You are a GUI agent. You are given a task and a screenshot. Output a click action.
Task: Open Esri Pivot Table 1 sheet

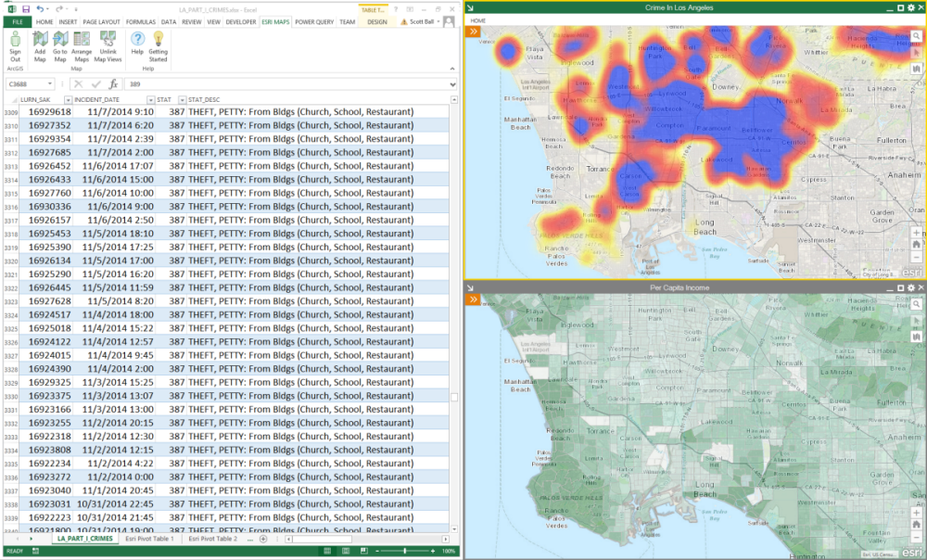[150, 539]
